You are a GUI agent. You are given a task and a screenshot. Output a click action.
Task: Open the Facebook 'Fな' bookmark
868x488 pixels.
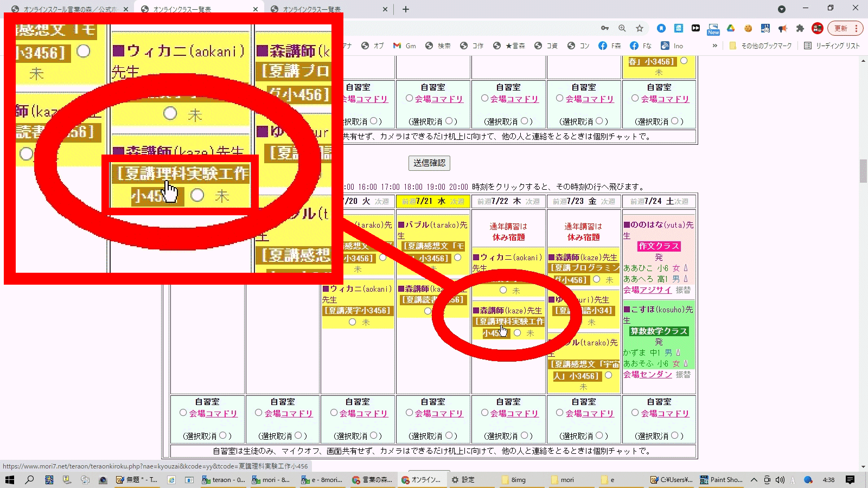tap(640, 46)
